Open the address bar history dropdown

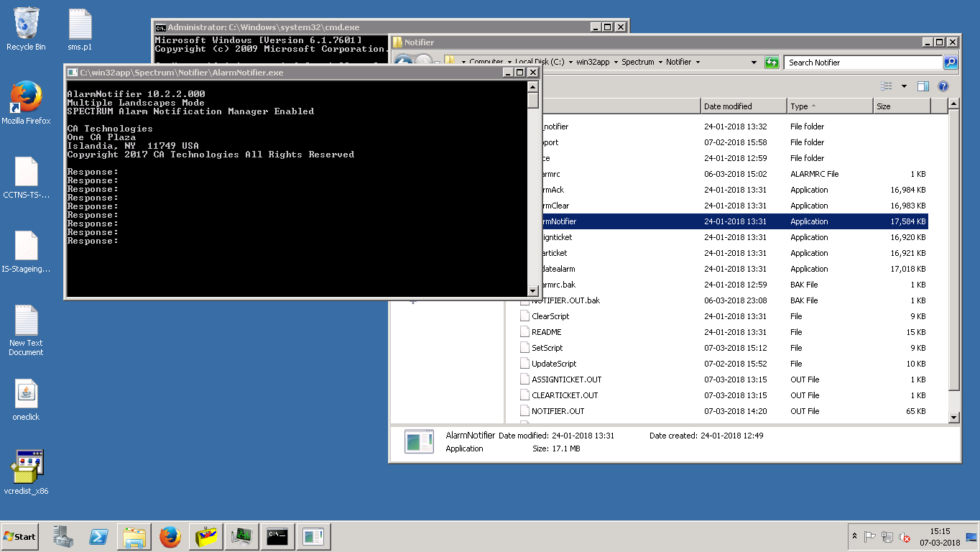[x=754, y=63]
